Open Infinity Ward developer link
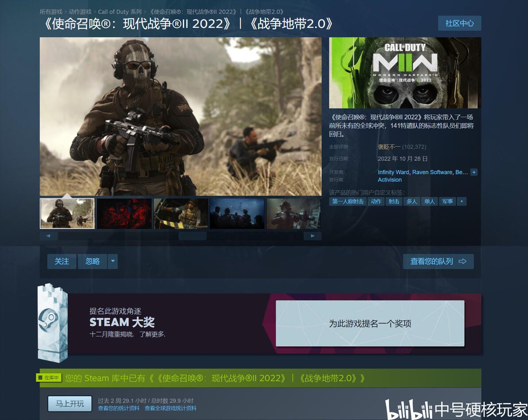The image size is (528, 420). click(393, 172)
